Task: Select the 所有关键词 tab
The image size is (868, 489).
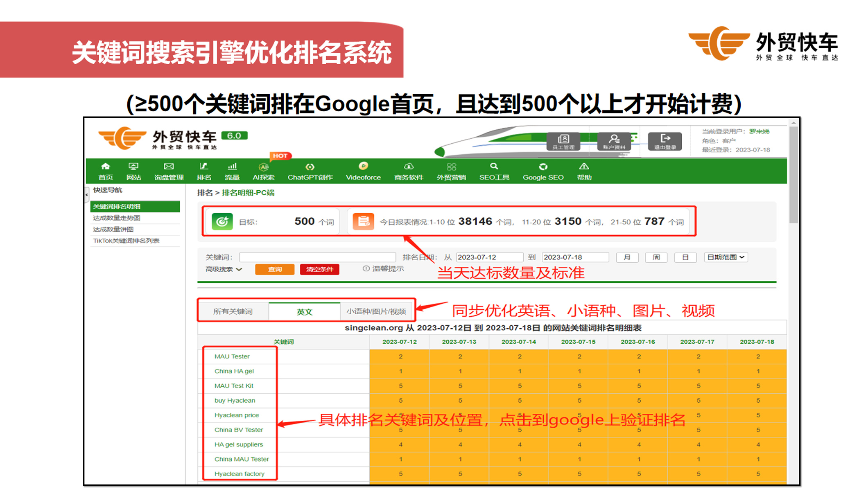Action: coord(233,311)
